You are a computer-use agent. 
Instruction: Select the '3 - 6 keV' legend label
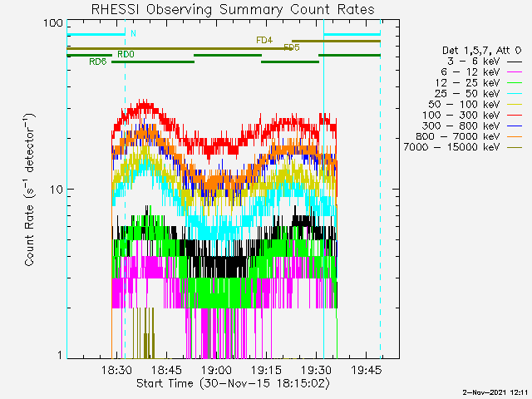click(473, 62)
